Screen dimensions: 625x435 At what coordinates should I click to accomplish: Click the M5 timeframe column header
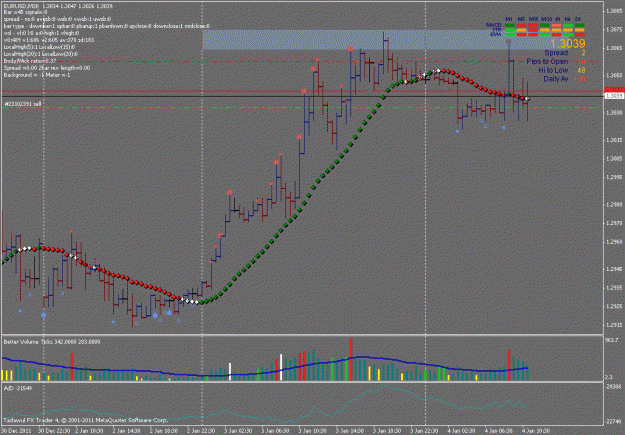tap(521, 19)
